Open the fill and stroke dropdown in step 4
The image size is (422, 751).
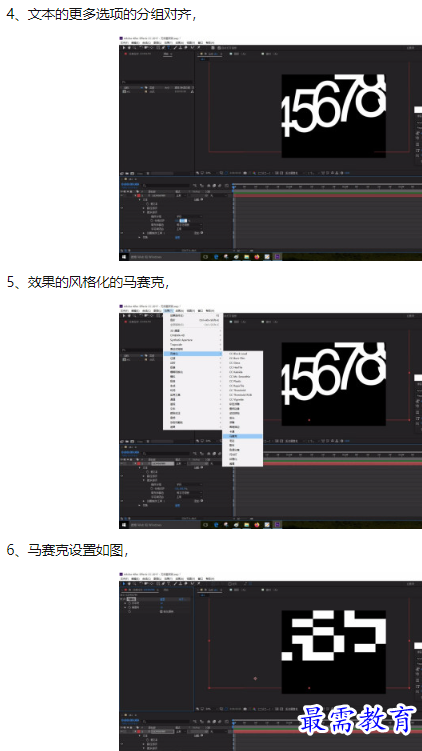pyautogui.click(x=189, y=225)
